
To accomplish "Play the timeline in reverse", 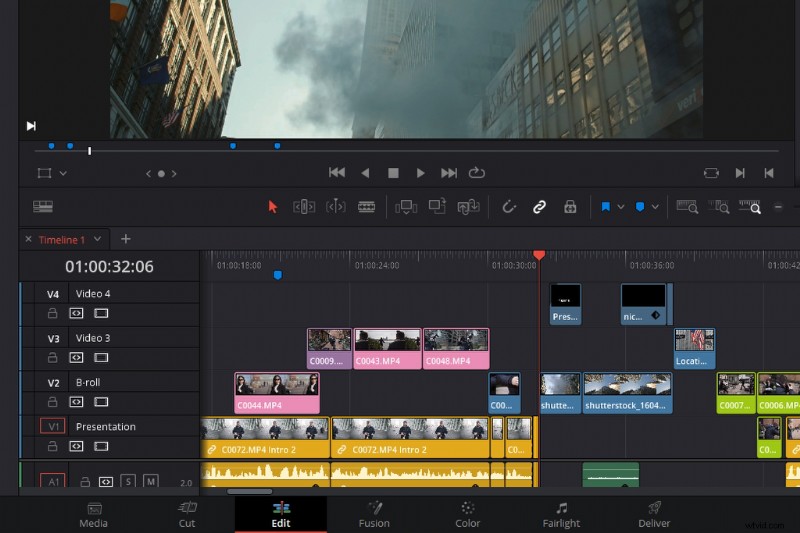I will pyautogui.click(x=365, y=173).
